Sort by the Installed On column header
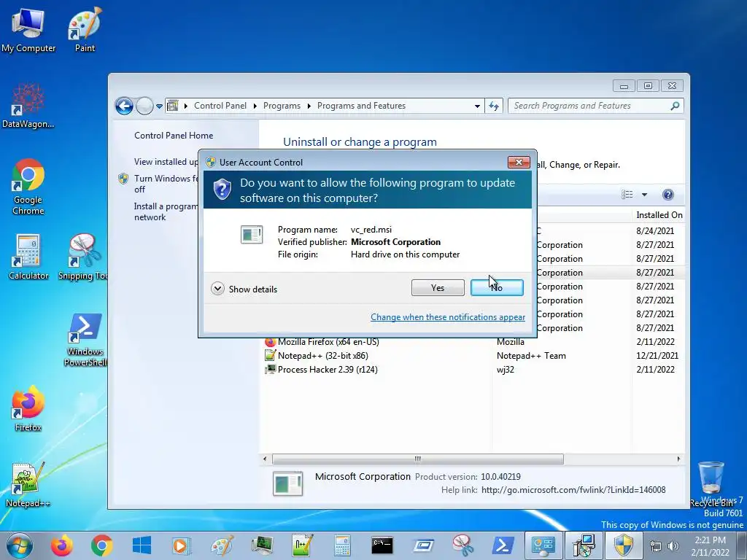Image resolution: width=747 pixels, height=560 pixels. (x=659, y=215)
